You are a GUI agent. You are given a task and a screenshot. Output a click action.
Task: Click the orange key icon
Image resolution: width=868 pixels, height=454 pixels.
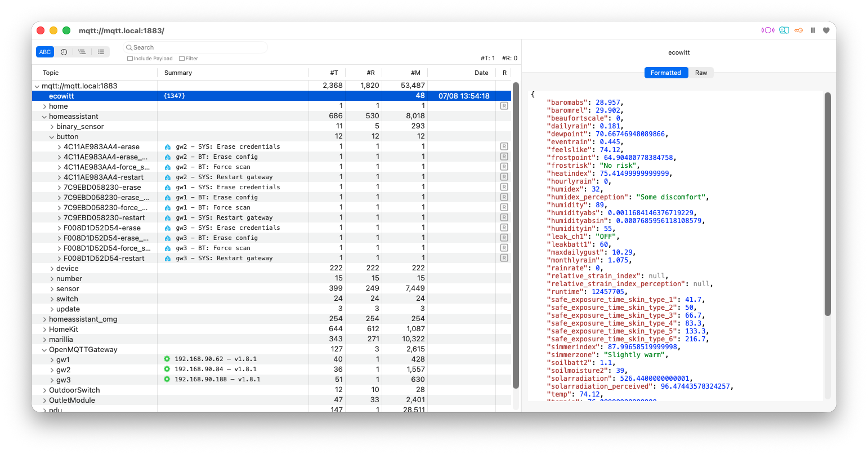[799, 30]
